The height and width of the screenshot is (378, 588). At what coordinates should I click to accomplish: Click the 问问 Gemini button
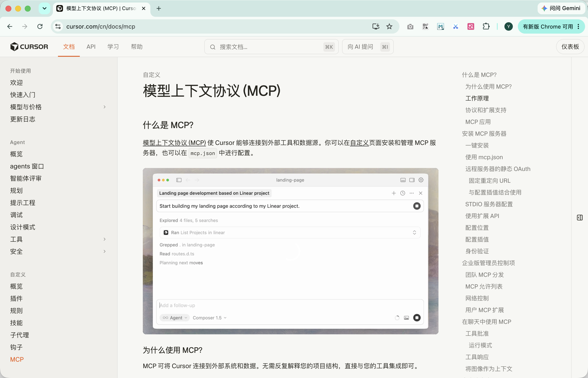click(x=561, y=8)
